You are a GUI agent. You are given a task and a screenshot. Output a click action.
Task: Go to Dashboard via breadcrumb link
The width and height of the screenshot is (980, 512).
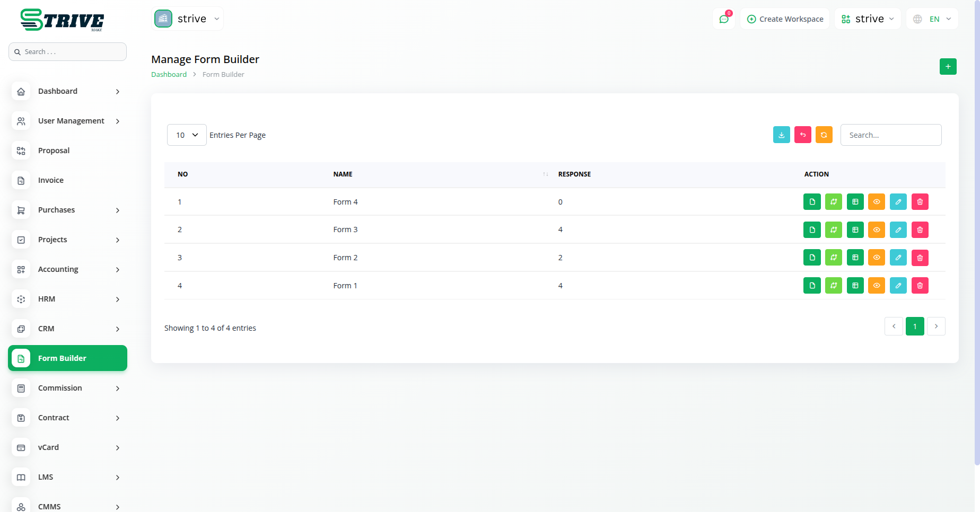click(x=169, y=75)
